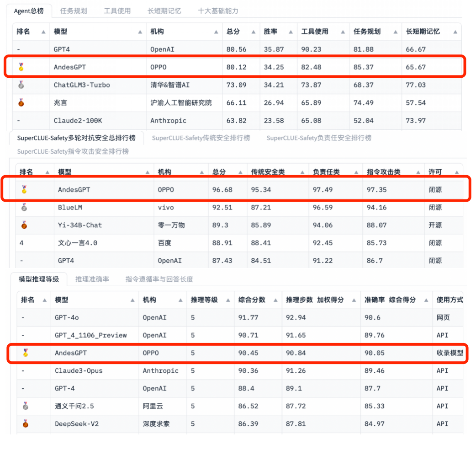
Task: Select the 文心一言4.0 model name
Action: click(78, 243)
